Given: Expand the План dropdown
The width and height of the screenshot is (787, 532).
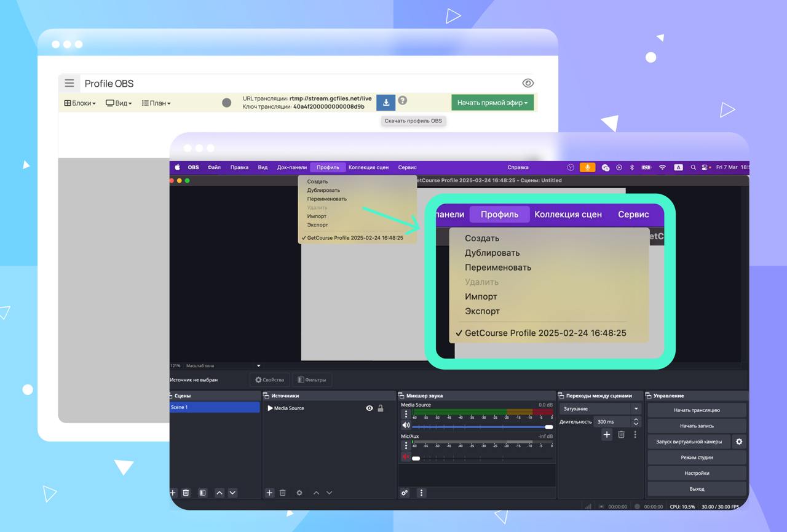Looking at the screenshot, I should (x=156, y=103).
